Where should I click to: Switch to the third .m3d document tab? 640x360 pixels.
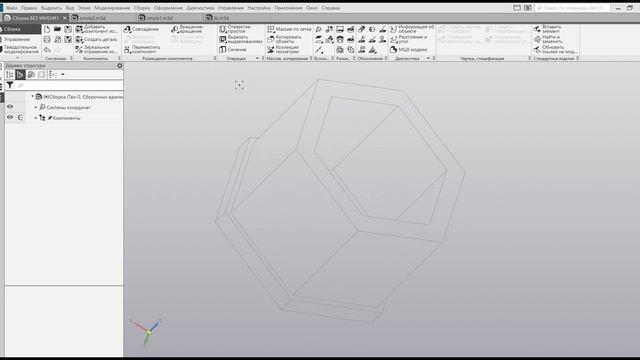pyautogui.click(x=169, y=18)
